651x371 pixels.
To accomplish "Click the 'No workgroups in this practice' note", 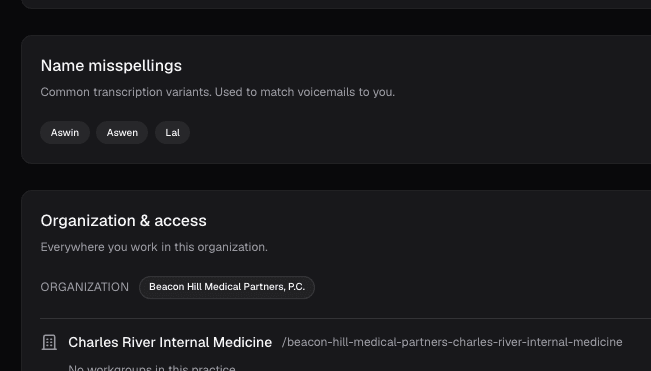I will [x=152, y=368].
